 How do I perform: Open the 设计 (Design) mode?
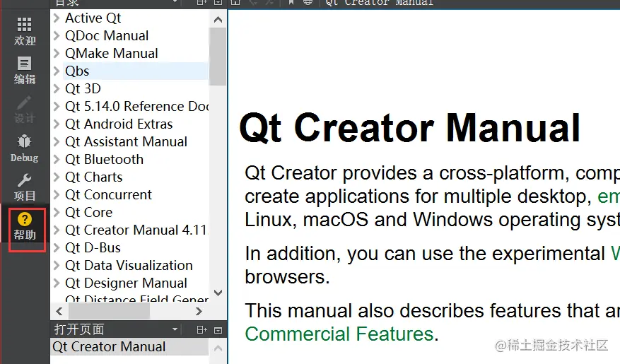tap(25, 110)
